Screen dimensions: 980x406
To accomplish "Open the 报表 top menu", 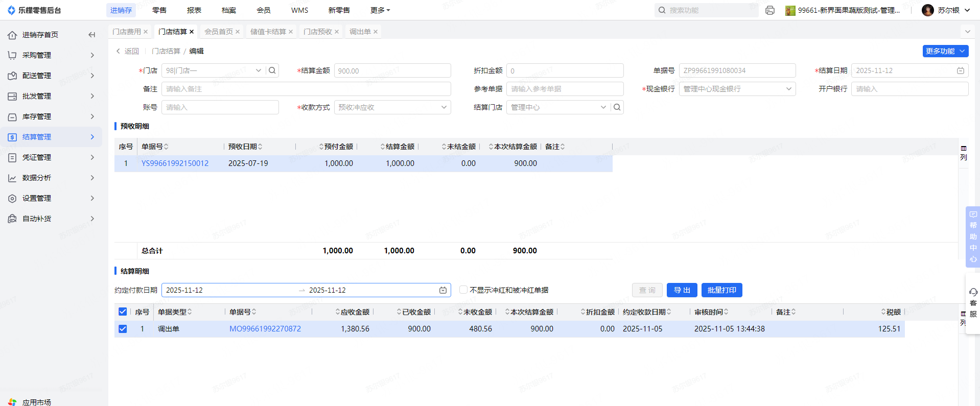I will (x=194, y=10).
